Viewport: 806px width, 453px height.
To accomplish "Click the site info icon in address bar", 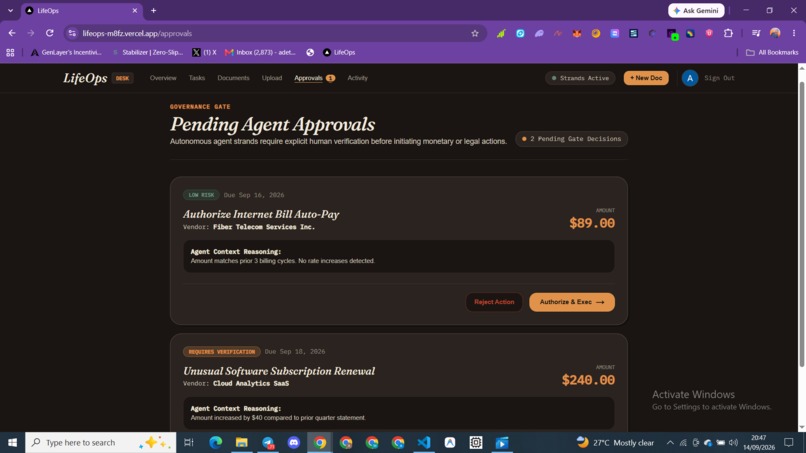I will [72, 33].
